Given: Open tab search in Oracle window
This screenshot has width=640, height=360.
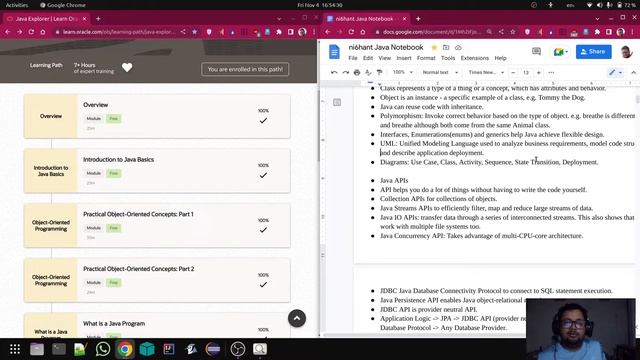Looking at the screenshot, I should tap(279, 19).
